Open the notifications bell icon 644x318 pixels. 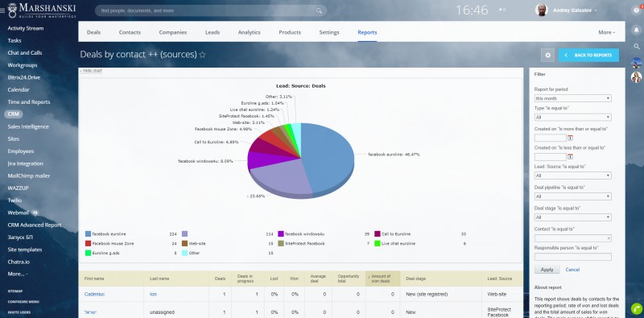pyautogui.click(x=637, y=30)
